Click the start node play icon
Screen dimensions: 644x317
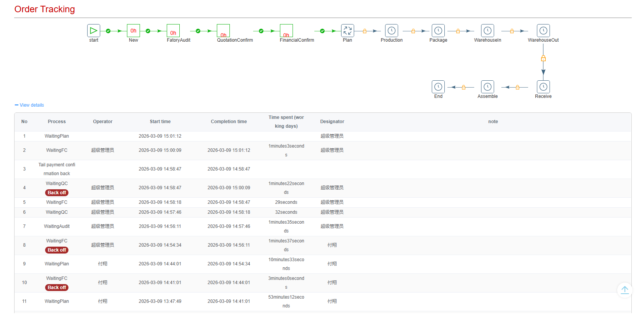[x=94, y=31]
